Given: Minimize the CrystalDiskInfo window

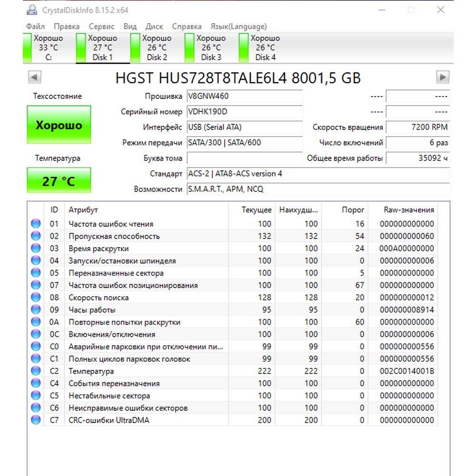Looking at the screenshot, I should (382, 10).
